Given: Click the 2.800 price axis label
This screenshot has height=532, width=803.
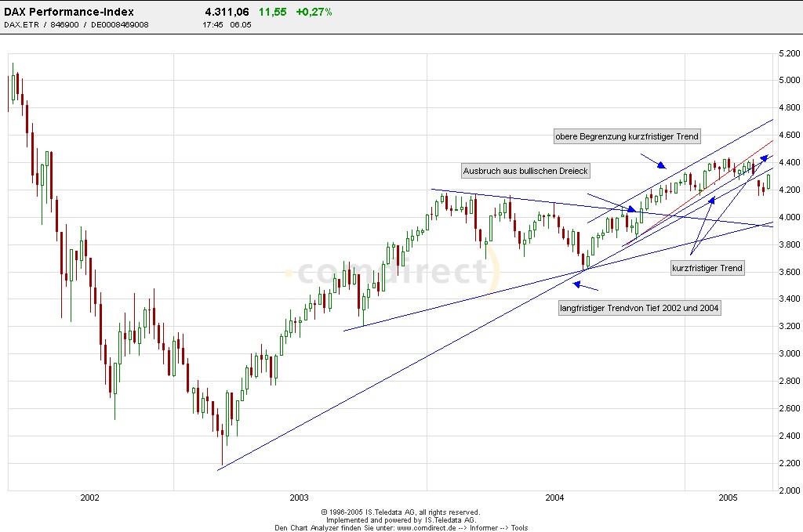Looking at the screenshot, I should [789, 381].
